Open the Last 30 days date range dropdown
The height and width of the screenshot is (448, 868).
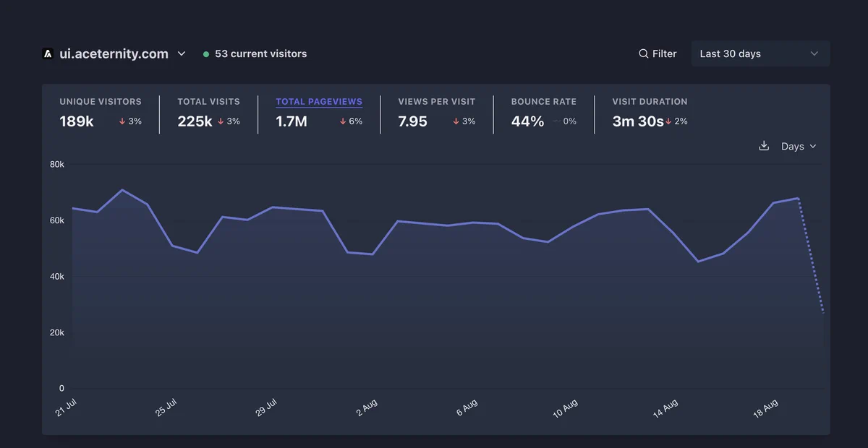click(760, 53)
